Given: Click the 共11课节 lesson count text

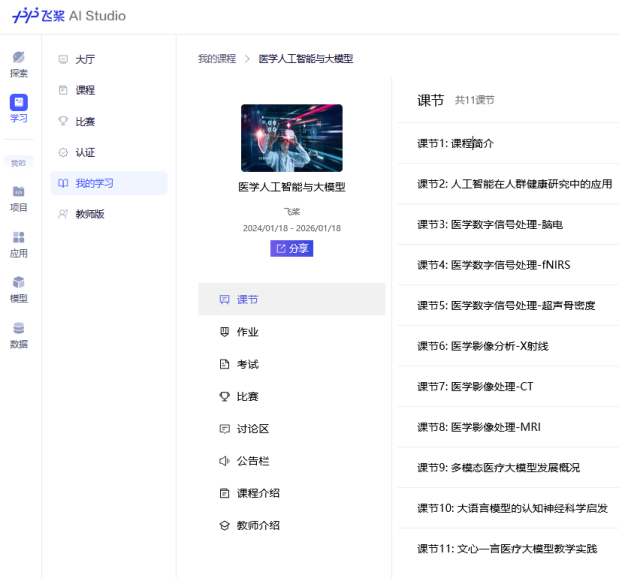Looking at the screenshot, I should [x=474, y=100].
